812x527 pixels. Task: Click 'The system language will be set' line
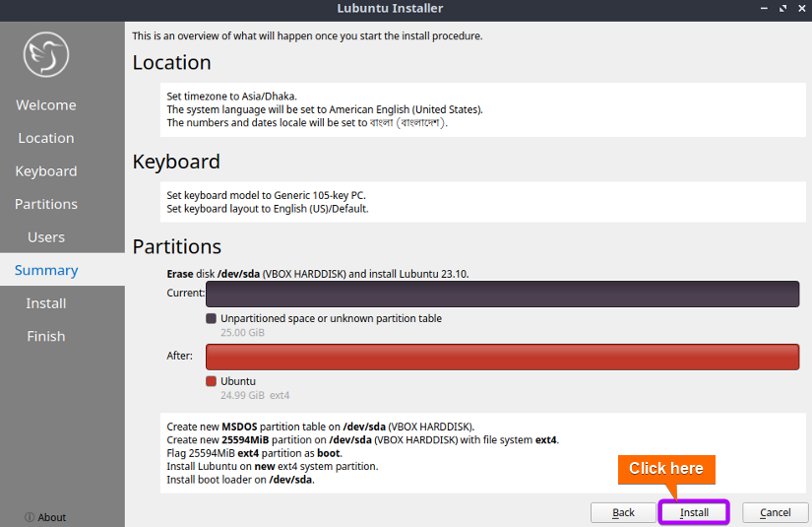325,109
